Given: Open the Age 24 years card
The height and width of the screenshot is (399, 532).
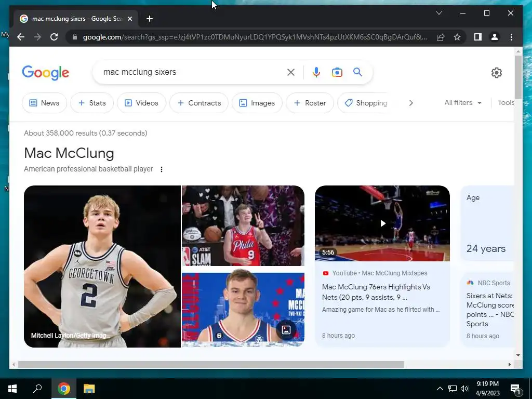Looking at the screenshot, I should pos(487,223).
